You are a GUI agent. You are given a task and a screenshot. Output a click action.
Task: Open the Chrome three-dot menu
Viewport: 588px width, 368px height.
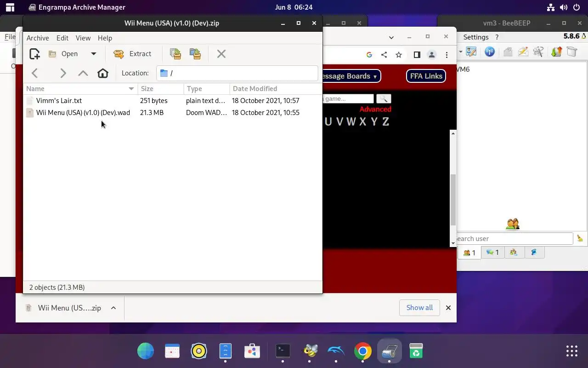(x=447, y=55)
